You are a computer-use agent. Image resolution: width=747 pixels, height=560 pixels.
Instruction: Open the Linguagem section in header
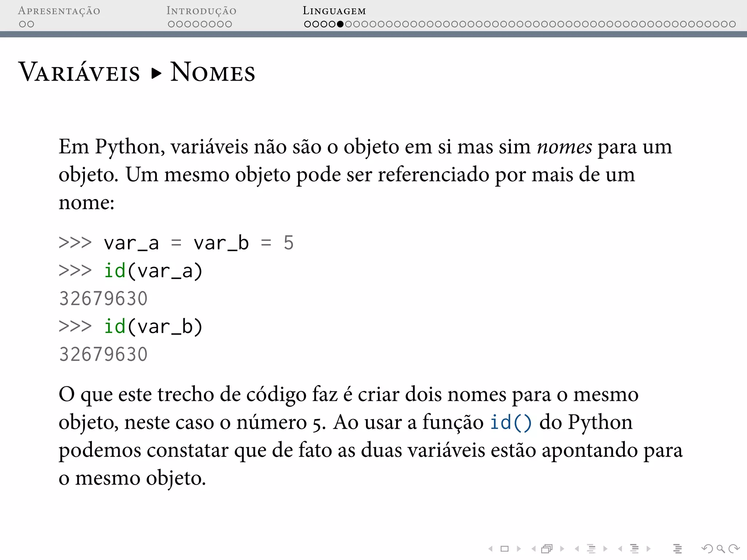tap(334, 11)
